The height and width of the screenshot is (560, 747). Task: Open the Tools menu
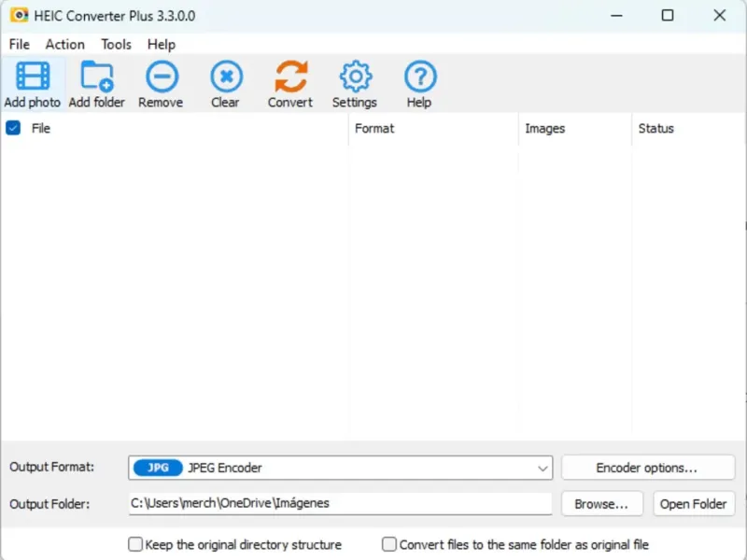coord(116,44)
